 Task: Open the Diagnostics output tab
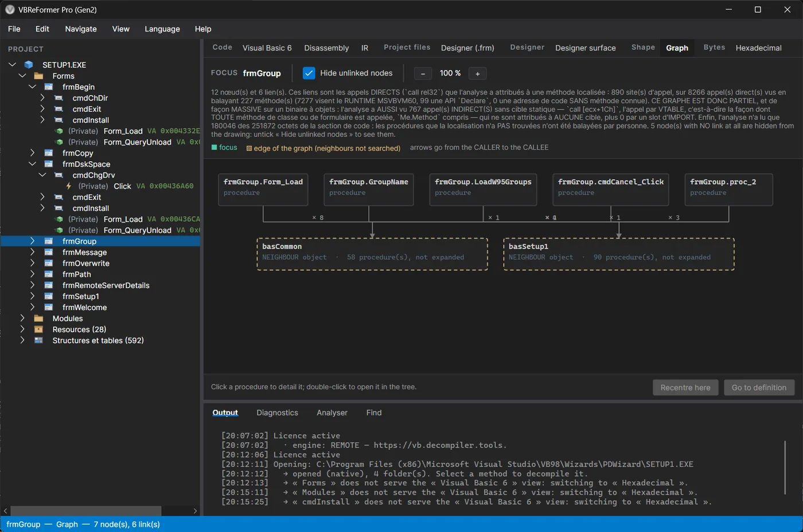click(278, 413)
